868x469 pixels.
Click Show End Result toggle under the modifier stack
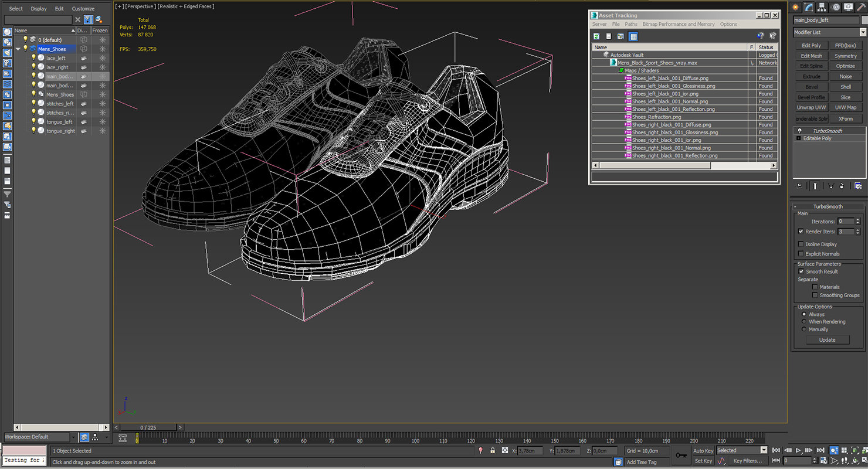tap(815, 186)
